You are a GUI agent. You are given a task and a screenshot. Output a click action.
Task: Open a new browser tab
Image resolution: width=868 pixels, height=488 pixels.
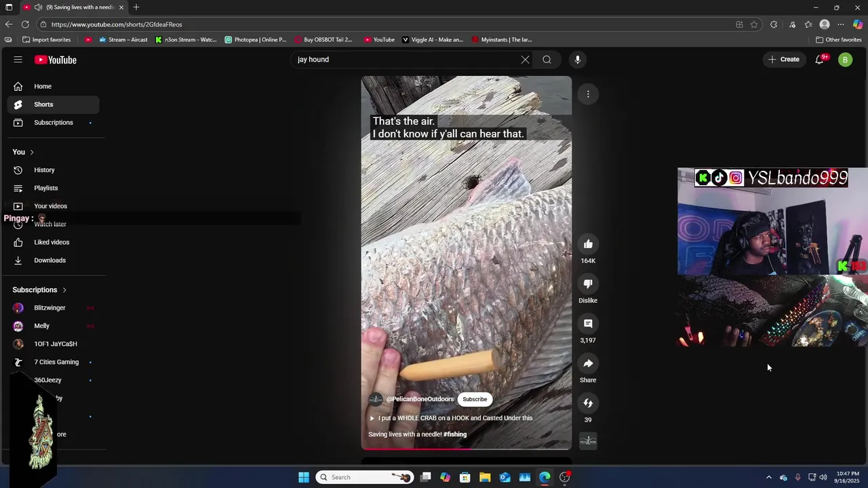[x=136, y=7]
